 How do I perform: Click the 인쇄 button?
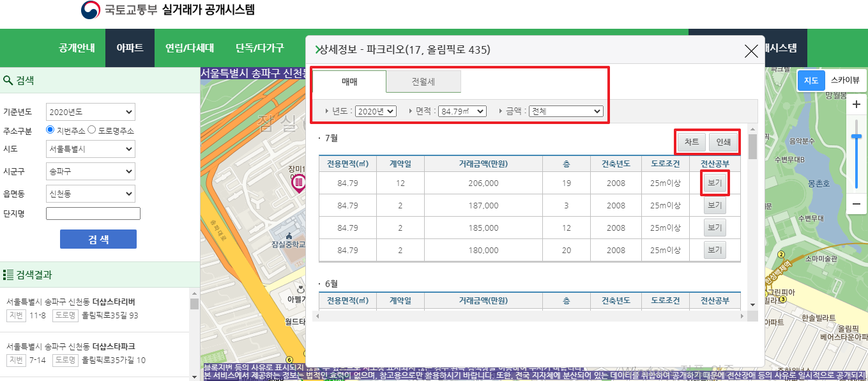[x=723, y=142]
